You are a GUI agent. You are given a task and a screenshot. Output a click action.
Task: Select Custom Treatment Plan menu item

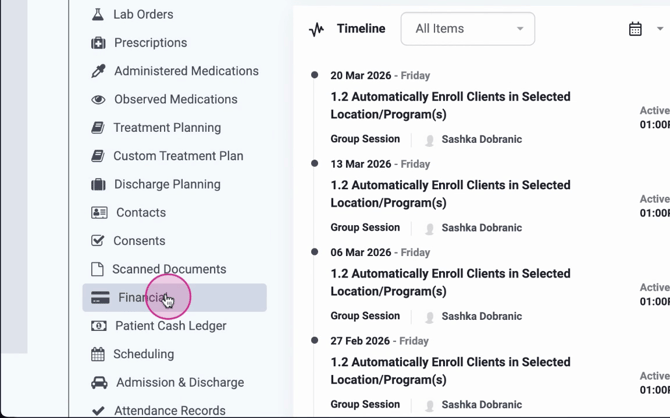tap(178, 156)
